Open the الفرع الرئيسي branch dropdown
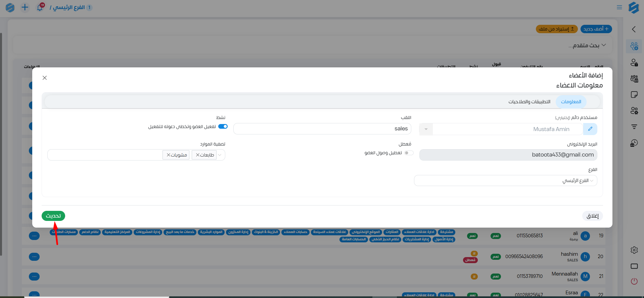 [505, 181]
